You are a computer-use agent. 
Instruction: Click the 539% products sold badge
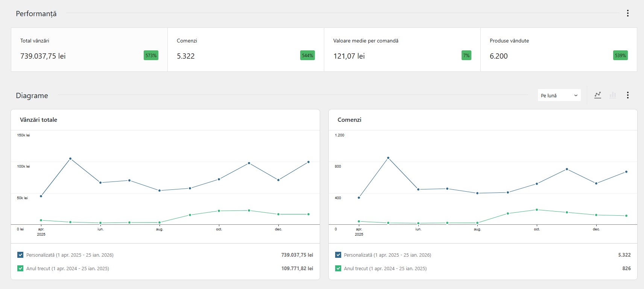tap(620, 56)
